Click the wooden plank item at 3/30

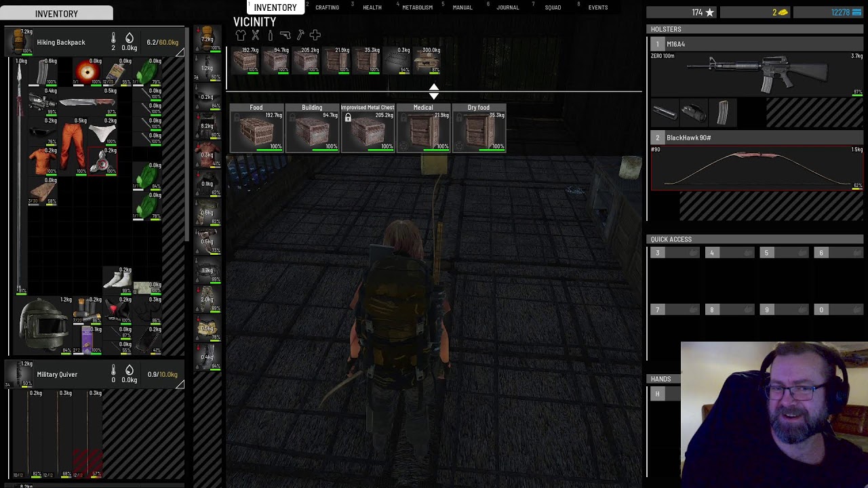point(43,193)
